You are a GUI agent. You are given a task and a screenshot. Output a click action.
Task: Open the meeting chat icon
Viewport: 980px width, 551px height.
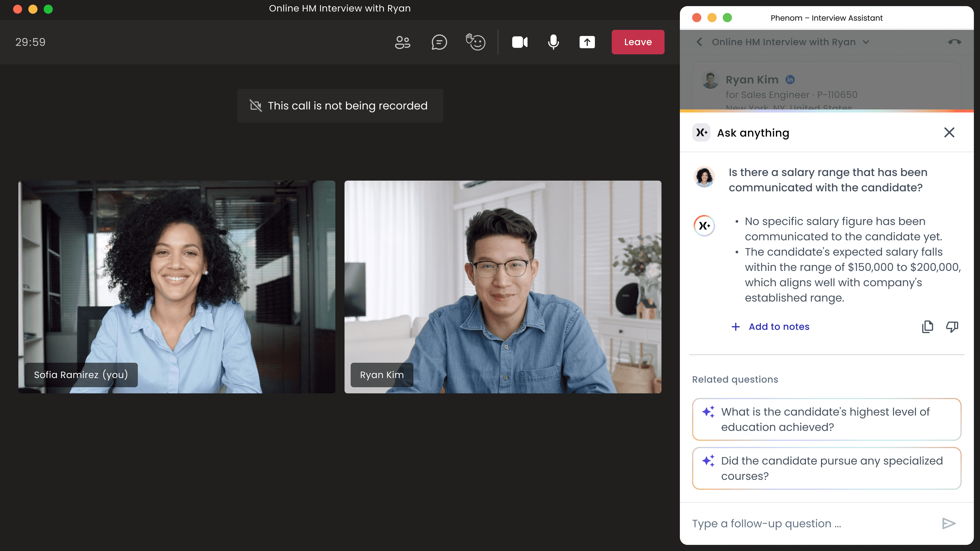tap(439, 42)
